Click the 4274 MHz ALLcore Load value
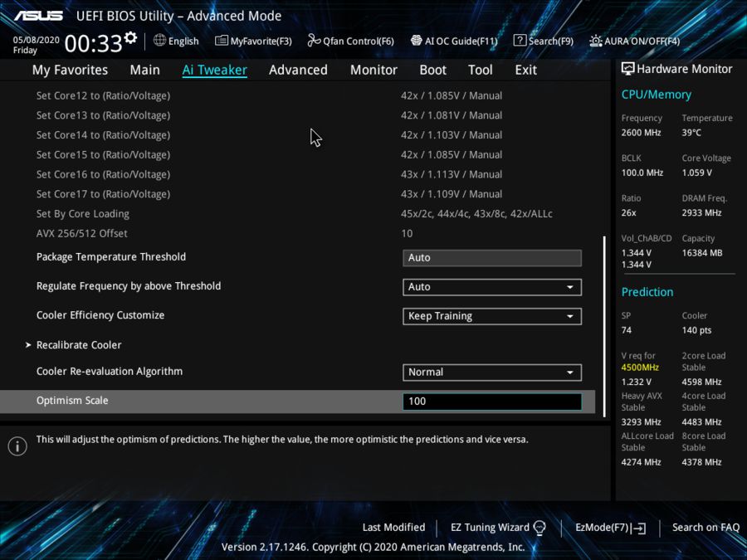 point(641,462)
